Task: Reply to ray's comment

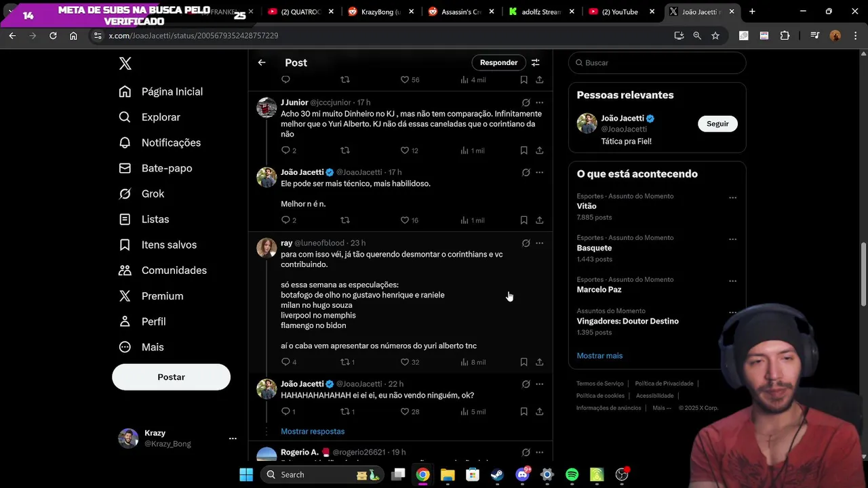Action: pos(285,362)
